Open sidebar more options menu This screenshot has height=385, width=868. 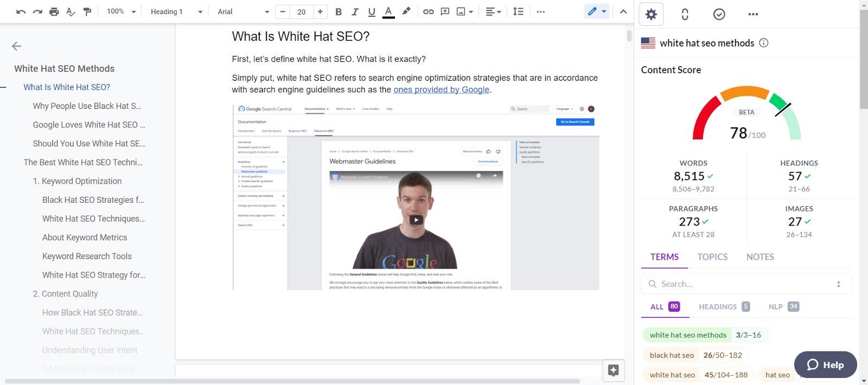pos(753,15)
